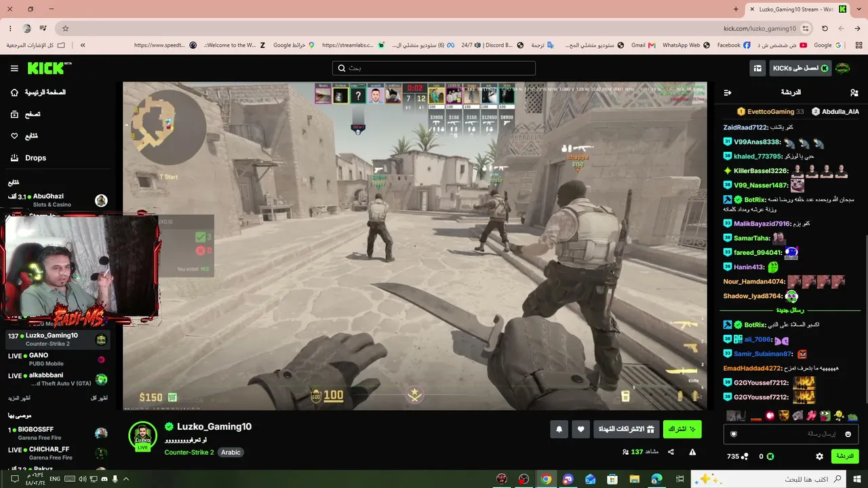Focus the chat message input field
Viewport: 868px width, 488px height.
point(791,434)
